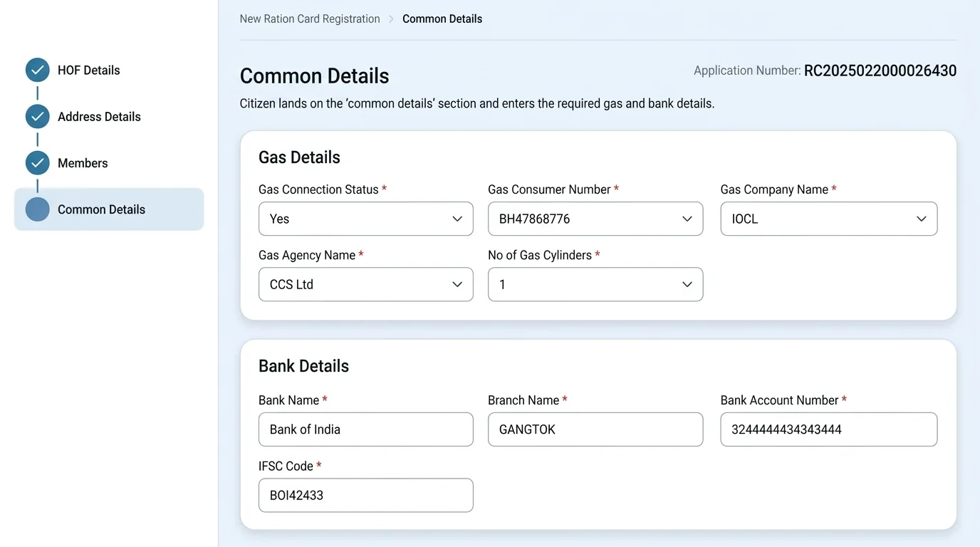Click the HOF Details checkmark step icon
980x547 pixels.
point(38,71)
